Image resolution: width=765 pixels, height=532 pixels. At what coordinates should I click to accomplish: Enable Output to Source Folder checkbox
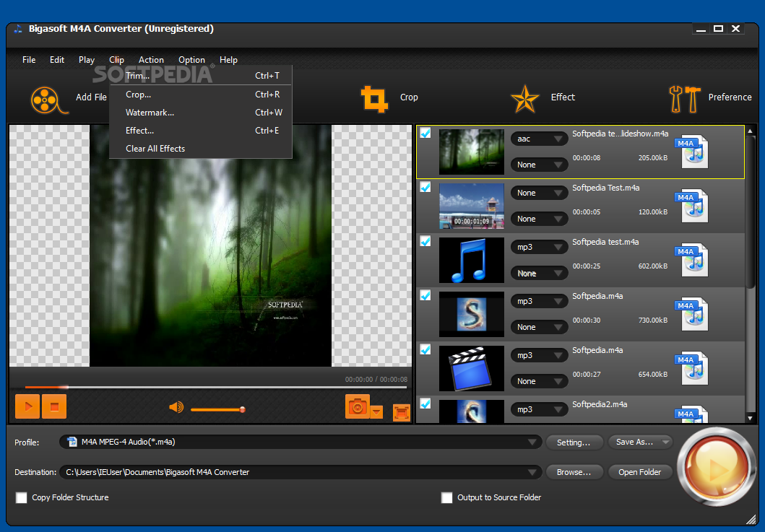click(x=446, y=497)
